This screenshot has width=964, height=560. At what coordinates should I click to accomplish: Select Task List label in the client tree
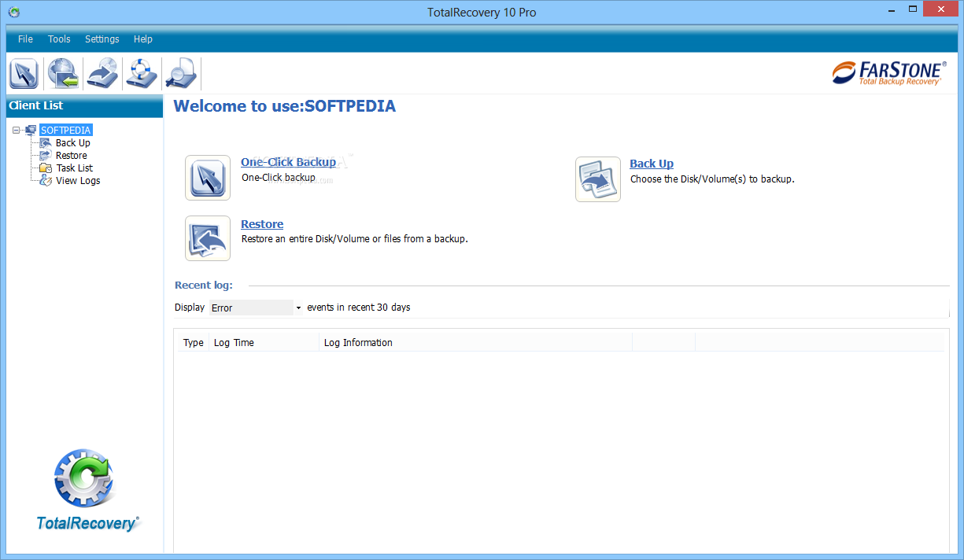point(75,168)
